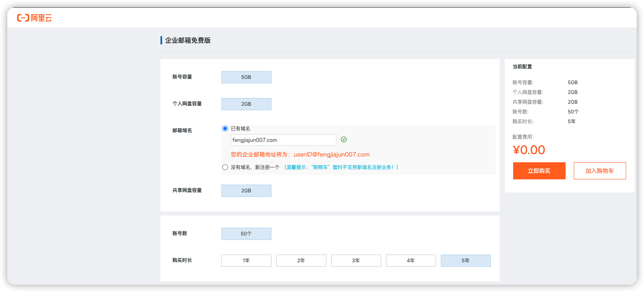Click the ¥0.00 configuration price

[x=529, y=150]
